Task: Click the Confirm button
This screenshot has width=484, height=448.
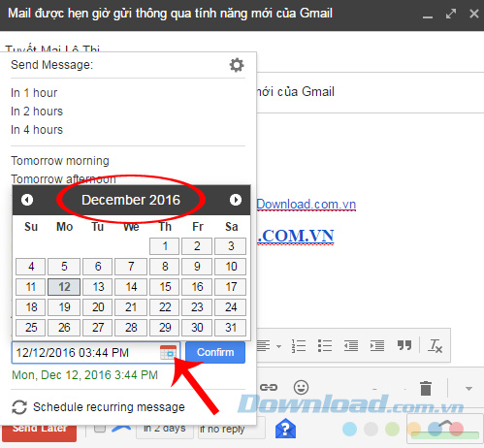Action: (215, 352)
